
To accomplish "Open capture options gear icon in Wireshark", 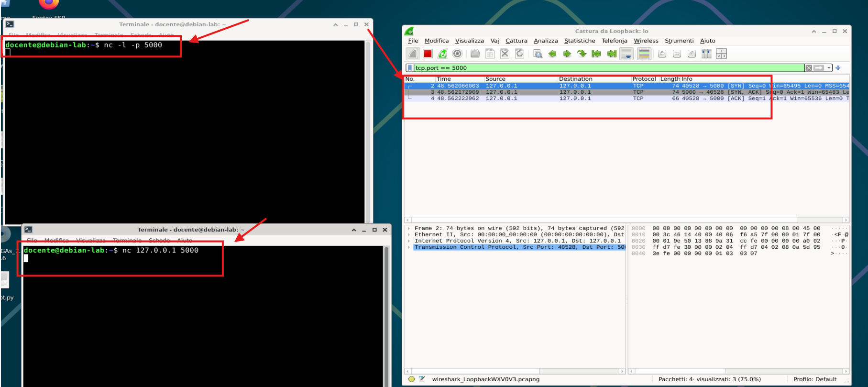I will (x=457, y=54).
